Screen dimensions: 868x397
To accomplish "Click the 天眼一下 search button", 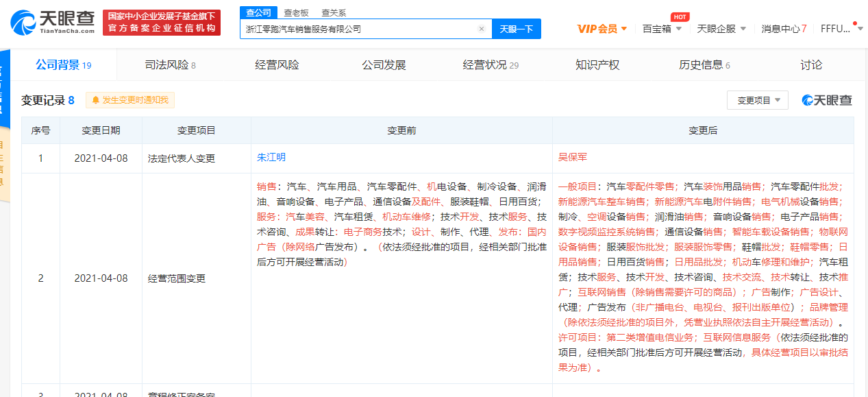I will [517, 29].
